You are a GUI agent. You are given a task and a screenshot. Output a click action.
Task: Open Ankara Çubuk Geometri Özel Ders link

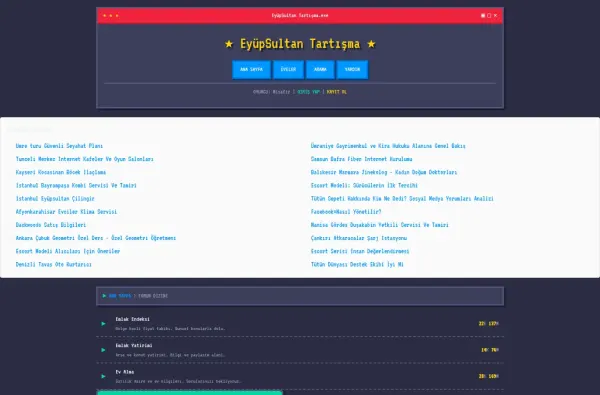(96, 238)
